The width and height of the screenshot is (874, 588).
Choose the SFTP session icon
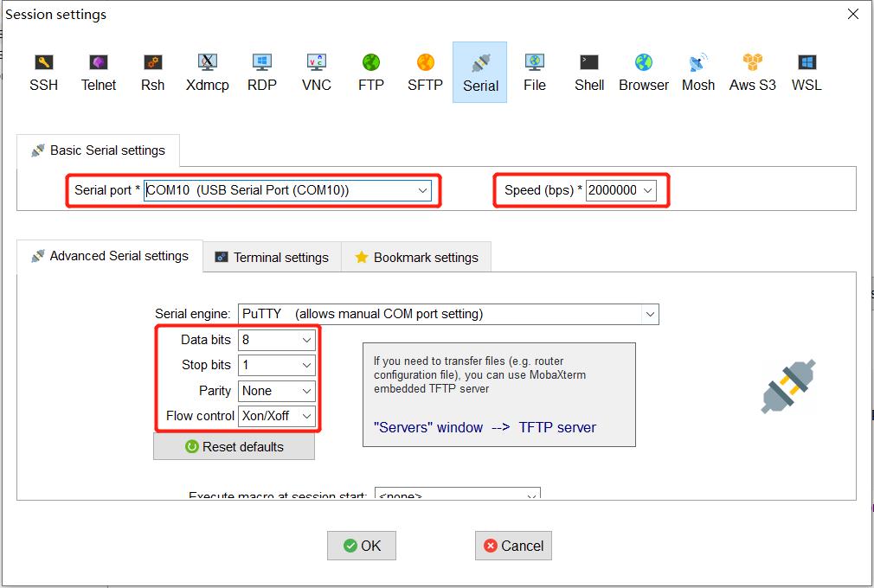425,72
